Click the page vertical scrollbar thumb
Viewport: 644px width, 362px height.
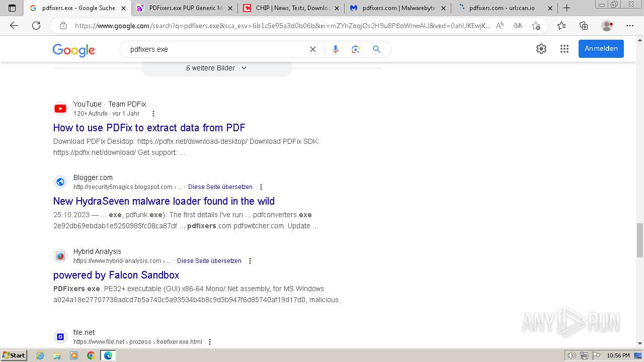pos(639,240)
